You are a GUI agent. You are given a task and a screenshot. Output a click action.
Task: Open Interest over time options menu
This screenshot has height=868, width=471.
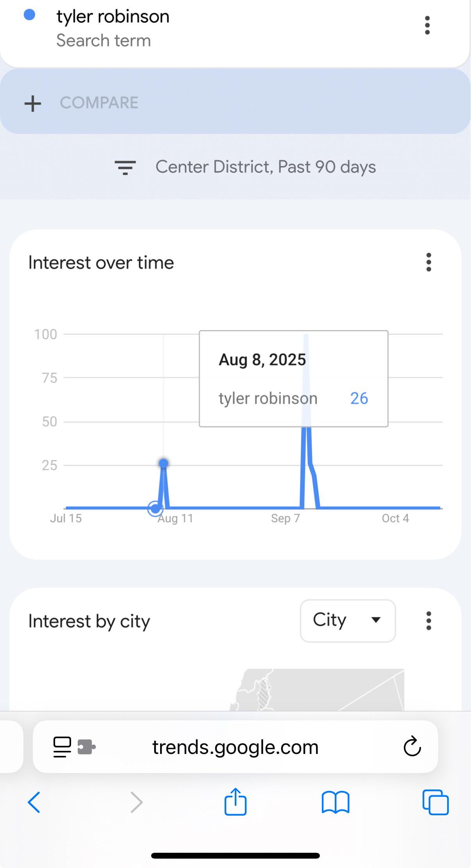pyautogui.click(x=428, y=262)
